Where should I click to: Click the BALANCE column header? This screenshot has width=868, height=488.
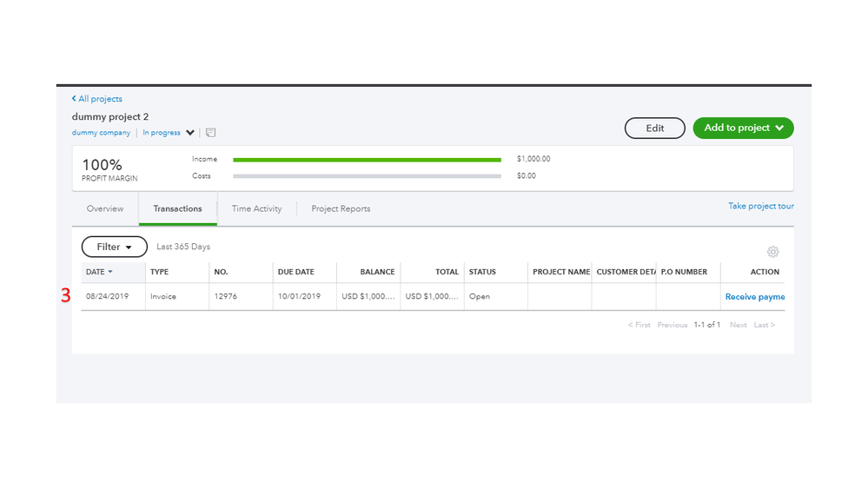tap(368, 272)
